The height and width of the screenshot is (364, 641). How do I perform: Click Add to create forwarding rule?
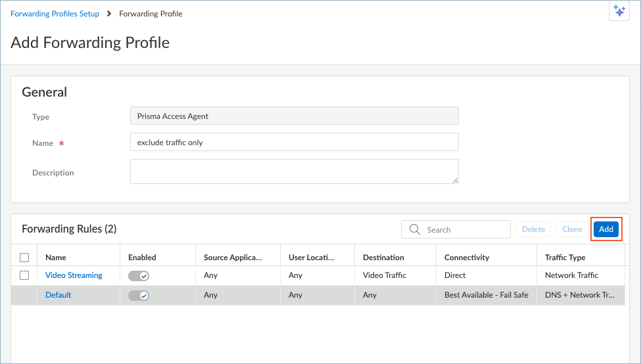point(605,229)
